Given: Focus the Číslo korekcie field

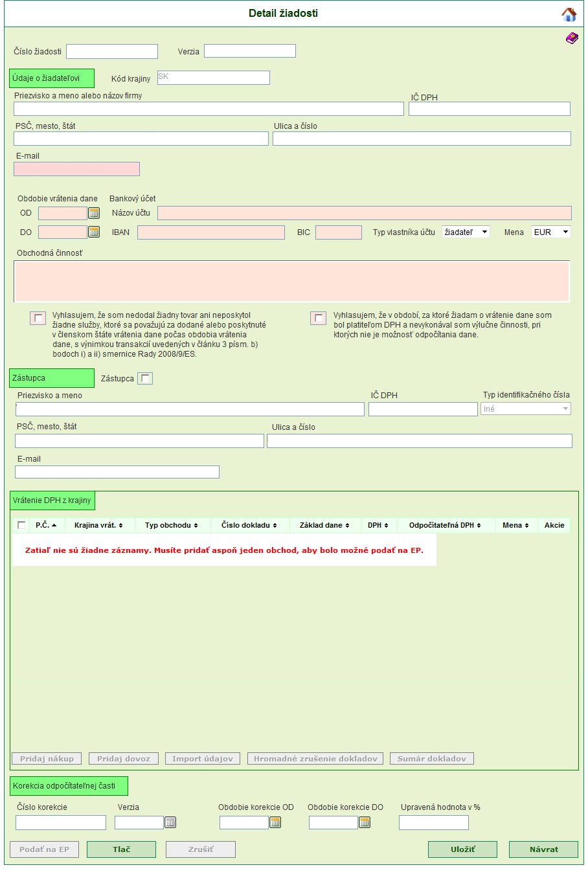Looking at the screenshot, I should (61, 822).
